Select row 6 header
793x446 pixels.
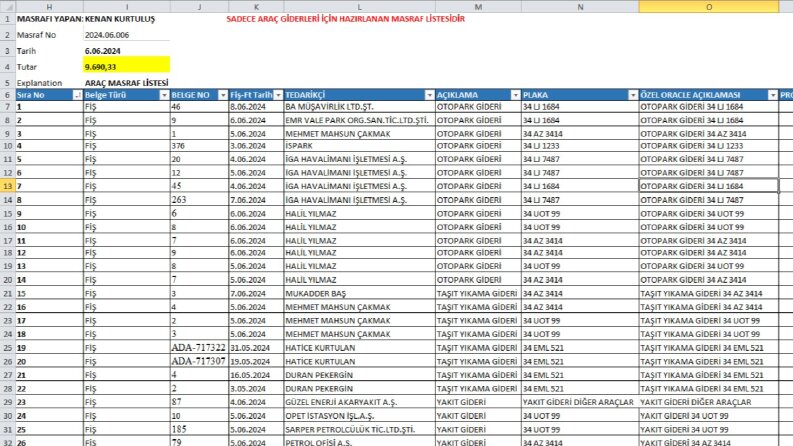[8, 95]
